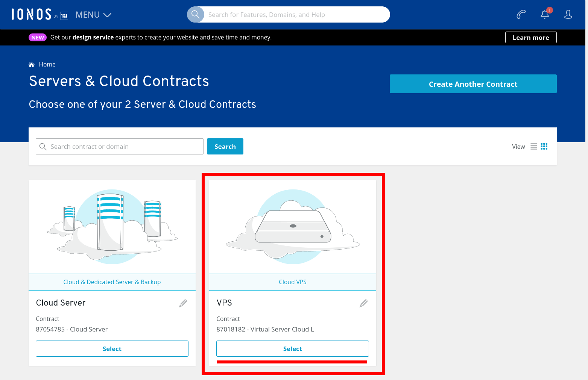588x380 pixels.
Task: Click the IONOS logo
Action: tap(40, 15)
